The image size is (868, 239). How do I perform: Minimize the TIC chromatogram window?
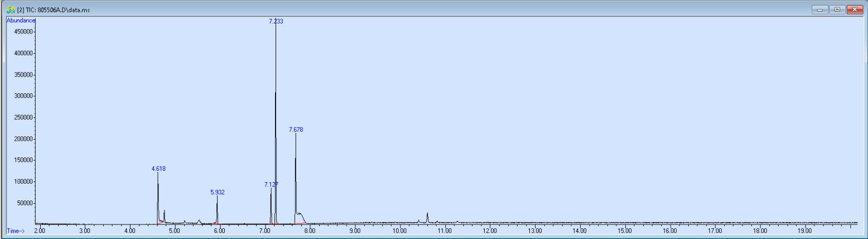click(819, 9)
